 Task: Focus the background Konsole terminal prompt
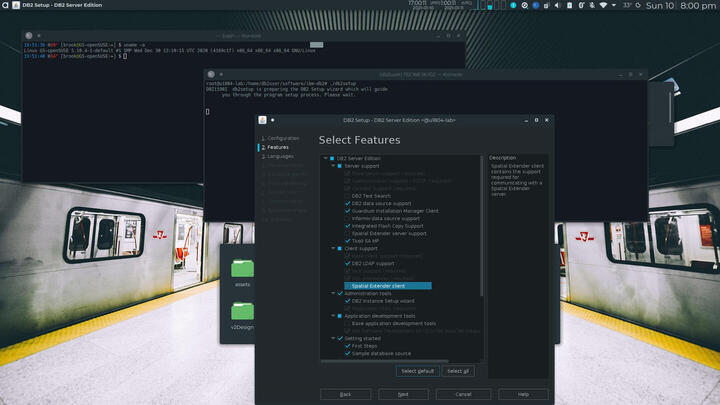[125, 56]
